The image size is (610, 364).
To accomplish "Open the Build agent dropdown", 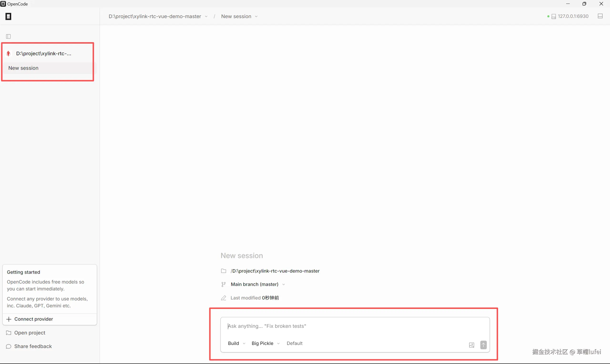I will coord(236,343).
